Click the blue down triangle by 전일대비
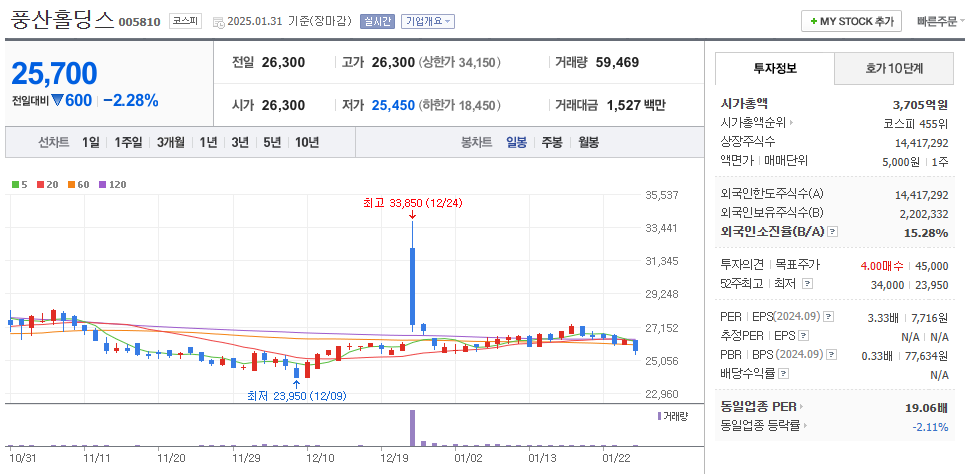Screen dimensions: 971x474 58,100
